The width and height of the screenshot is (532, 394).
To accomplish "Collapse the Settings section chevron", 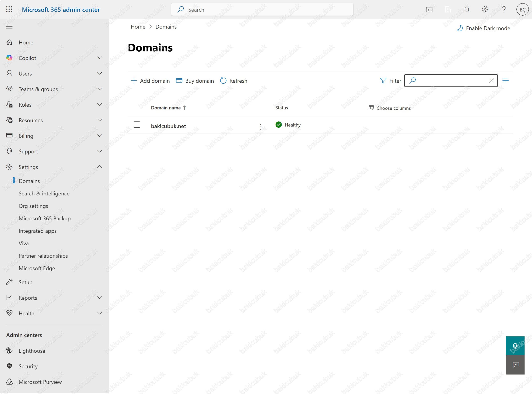I will 100,167.
